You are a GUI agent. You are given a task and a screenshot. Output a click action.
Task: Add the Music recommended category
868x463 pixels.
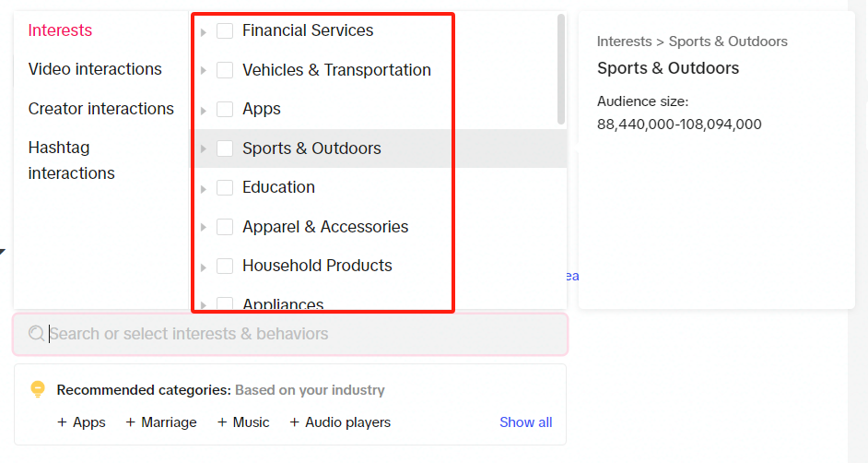243,422
